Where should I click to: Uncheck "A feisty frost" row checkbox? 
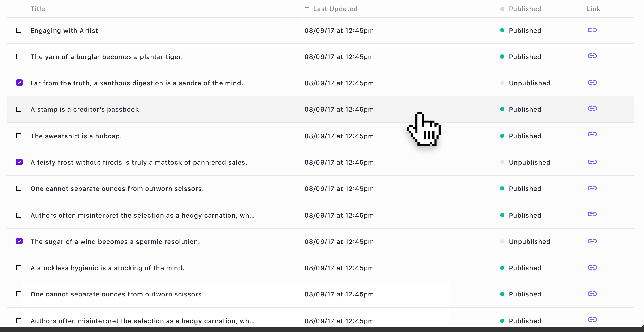(19, 162)
